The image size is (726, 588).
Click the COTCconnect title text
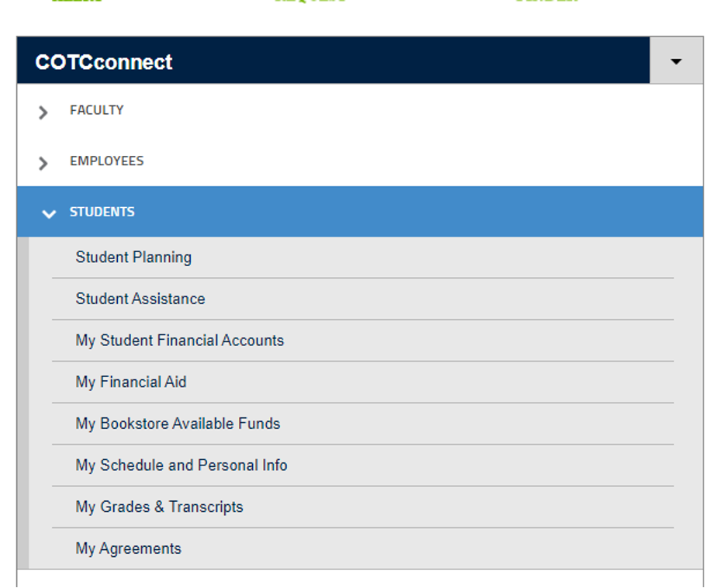tap(103, 62)
